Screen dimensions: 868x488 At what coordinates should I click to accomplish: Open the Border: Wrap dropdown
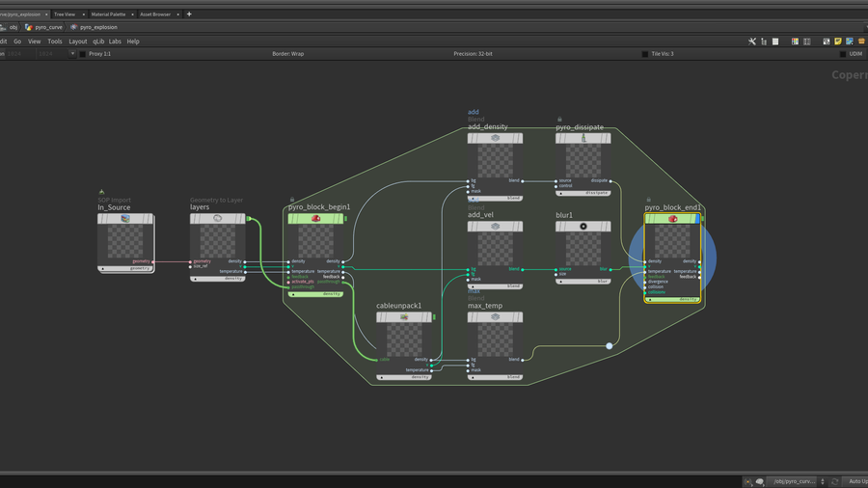[287, 54]
